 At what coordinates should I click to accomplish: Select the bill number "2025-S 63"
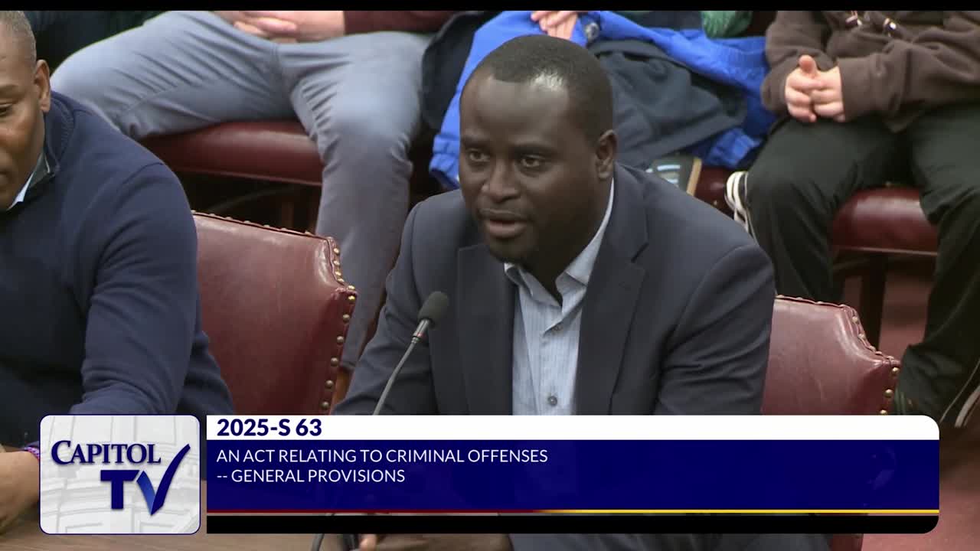point(269,428)
